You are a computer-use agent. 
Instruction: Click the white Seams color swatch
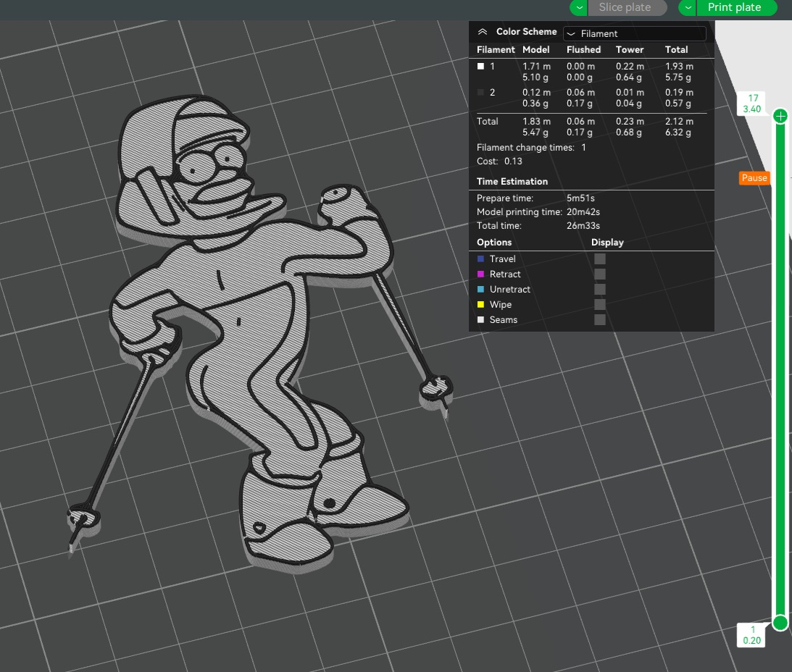click(481, 319)
